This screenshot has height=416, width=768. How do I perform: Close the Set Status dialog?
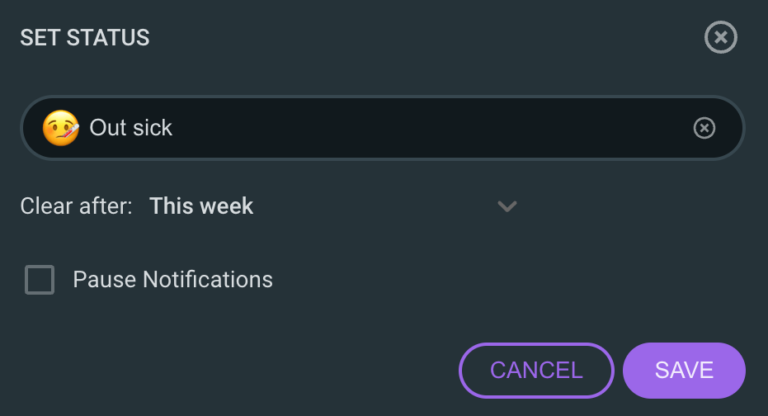coord(720,38)
